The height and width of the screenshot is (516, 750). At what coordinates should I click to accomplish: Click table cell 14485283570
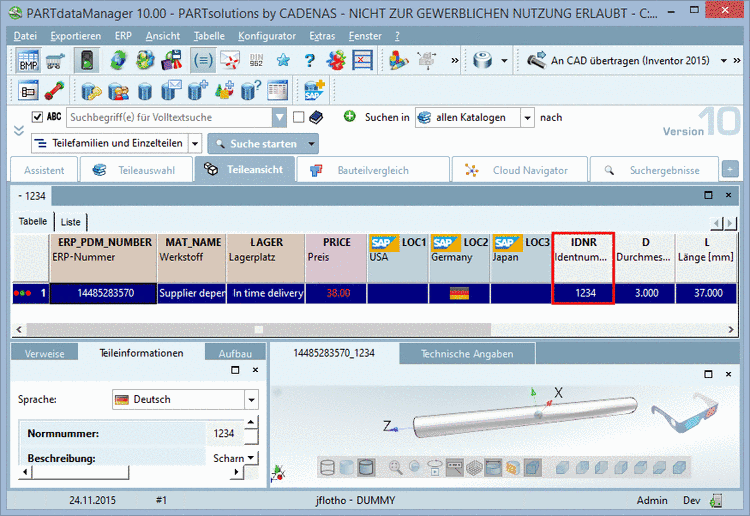tap(103, 293)
